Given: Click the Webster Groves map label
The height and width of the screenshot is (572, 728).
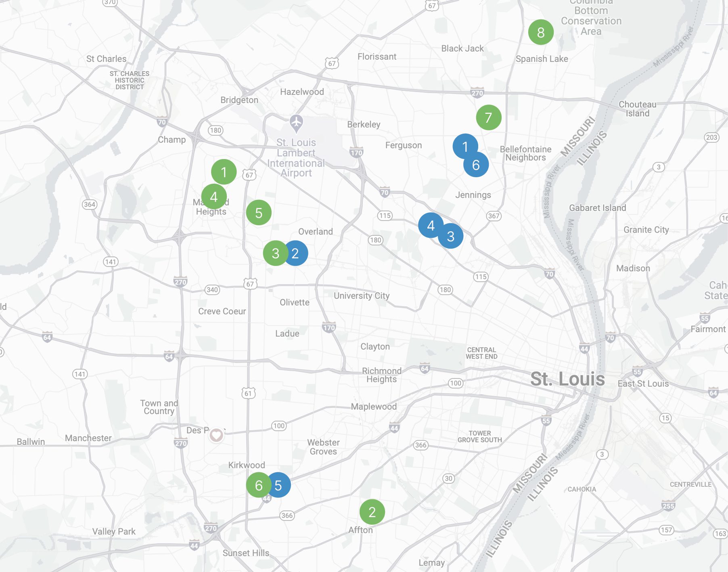Looking at the screenshot, I should 323,447.
